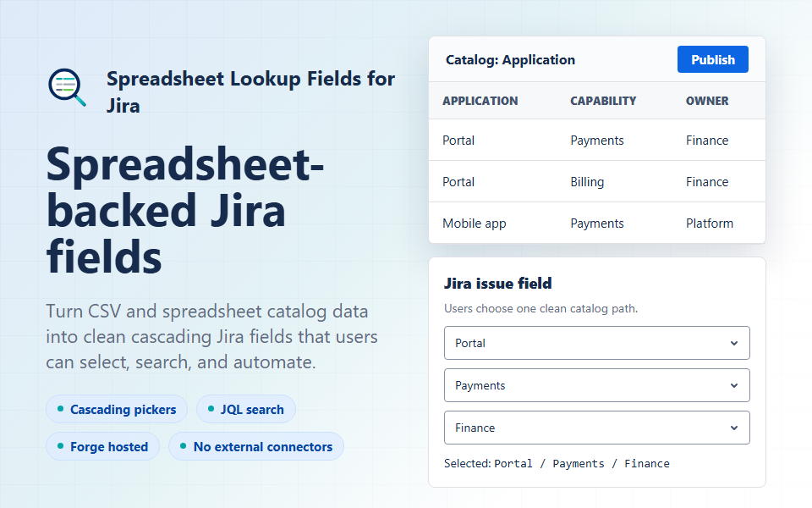Click the teal dot on JQL search
Viewport: 812px width, 508px height.
pos(211,409)
